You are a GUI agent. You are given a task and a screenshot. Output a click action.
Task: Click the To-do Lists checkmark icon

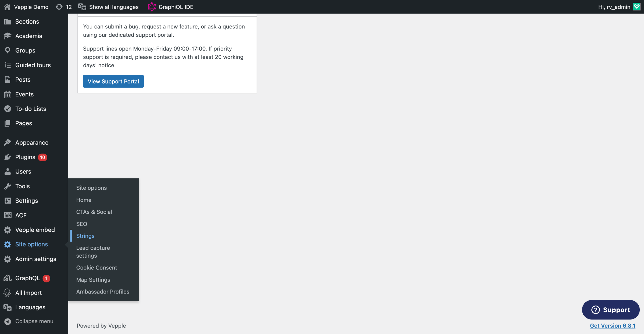(8, 109)
